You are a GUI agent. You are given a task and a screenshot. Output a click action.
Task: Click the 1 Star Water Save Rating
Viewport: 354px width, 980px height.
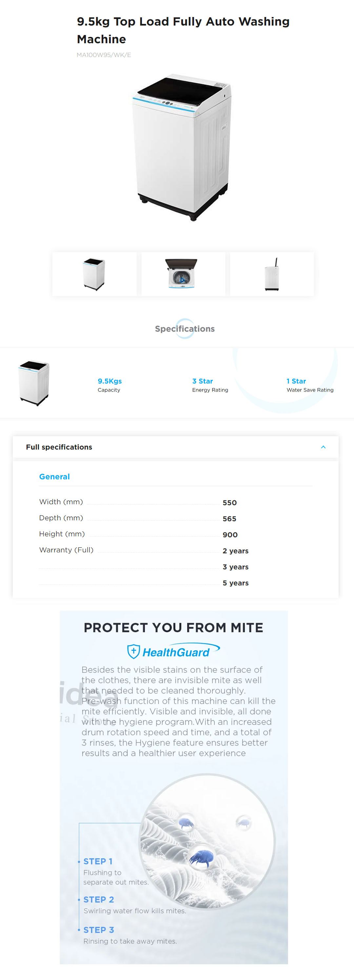click(309, 385)
